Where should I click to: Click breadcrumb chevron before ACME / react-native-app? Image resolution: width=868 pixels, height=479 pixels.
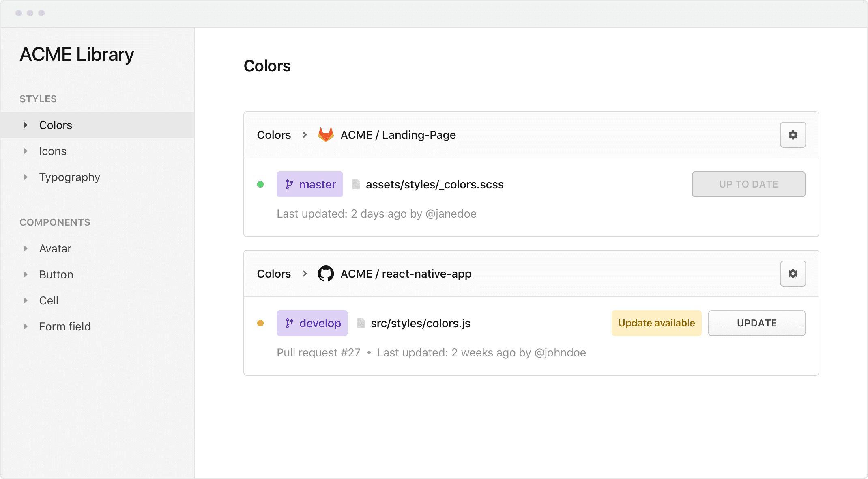[305, 274]
